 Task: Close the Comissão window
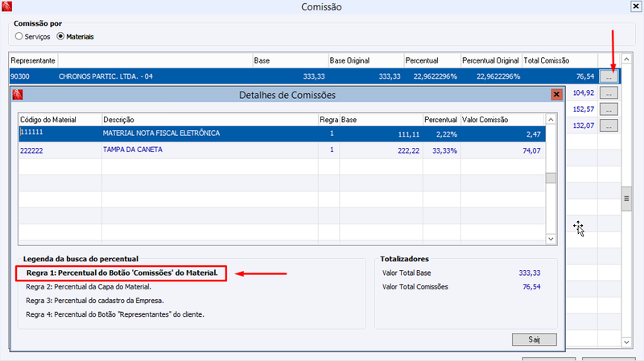tap(636, 6)
